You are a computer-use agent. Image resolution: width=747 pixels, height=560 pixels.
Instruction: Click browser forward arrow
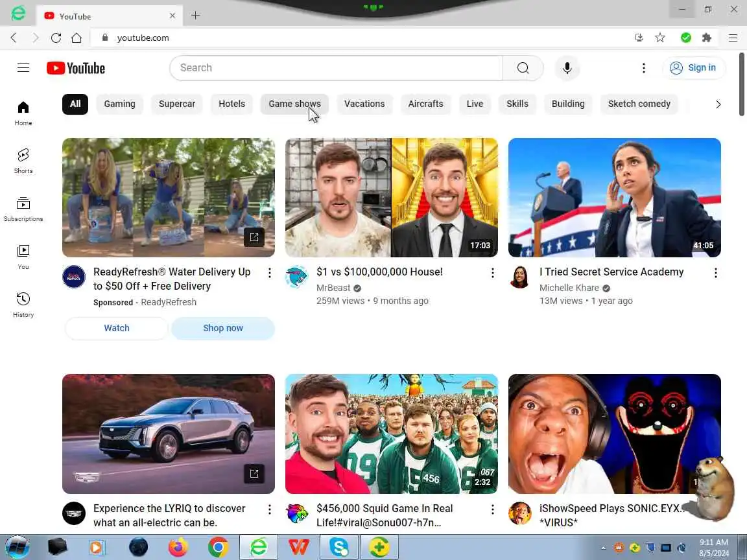(x=35, y=38)
